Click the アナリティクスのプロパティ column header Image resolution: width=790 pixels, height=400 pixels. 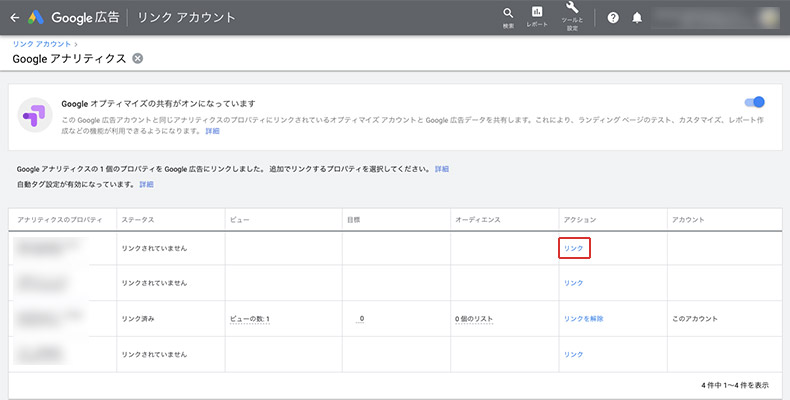[x=59, y=220]
